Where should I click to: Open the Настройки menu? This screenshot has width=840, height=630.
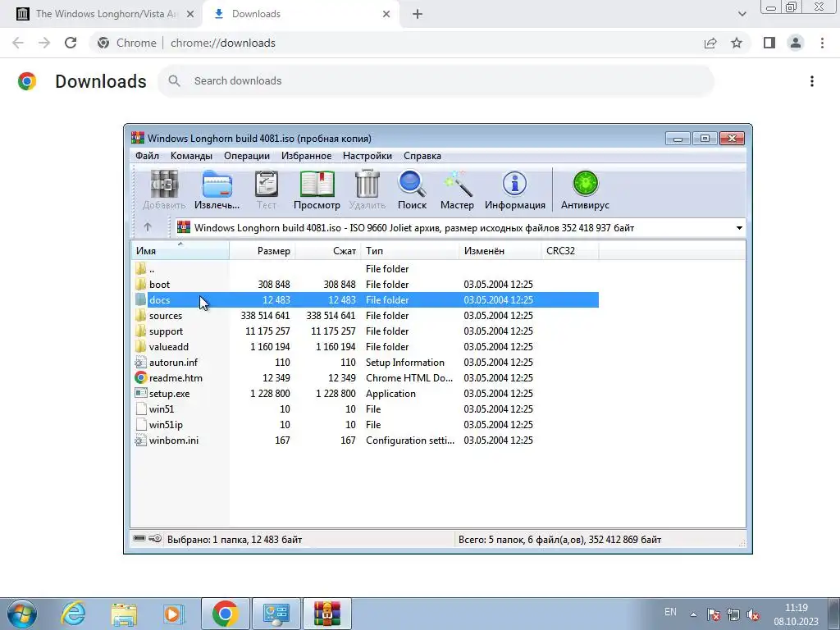[x=367, y=156]
